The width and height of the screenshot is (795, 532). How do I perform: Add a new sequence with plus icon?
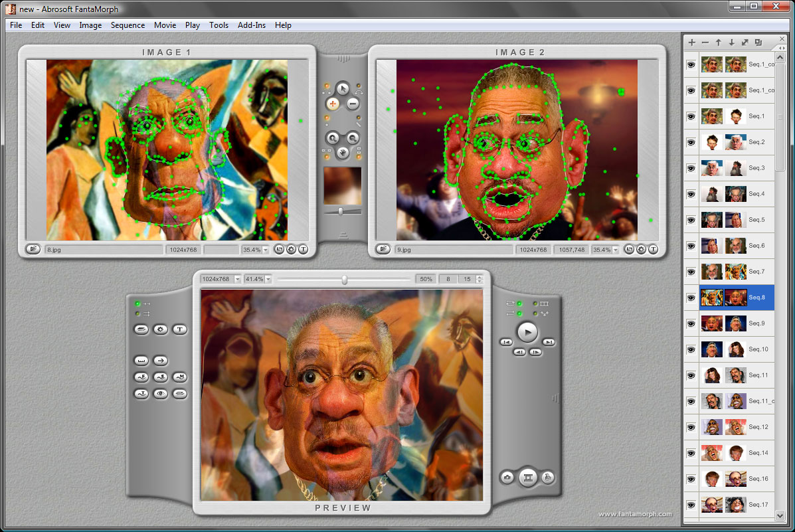click(x=692, y=43)
